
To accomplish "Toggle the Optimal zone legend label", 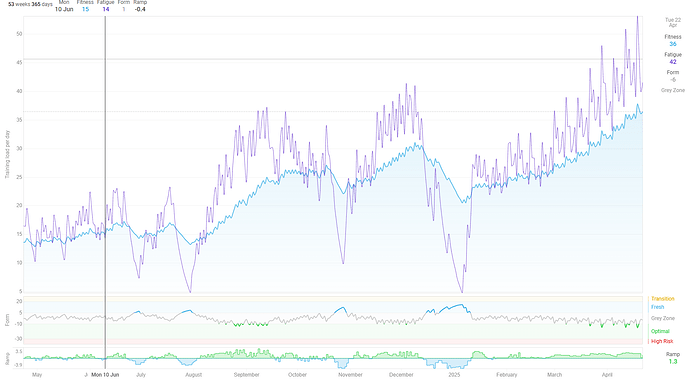I will coord(660,331).
